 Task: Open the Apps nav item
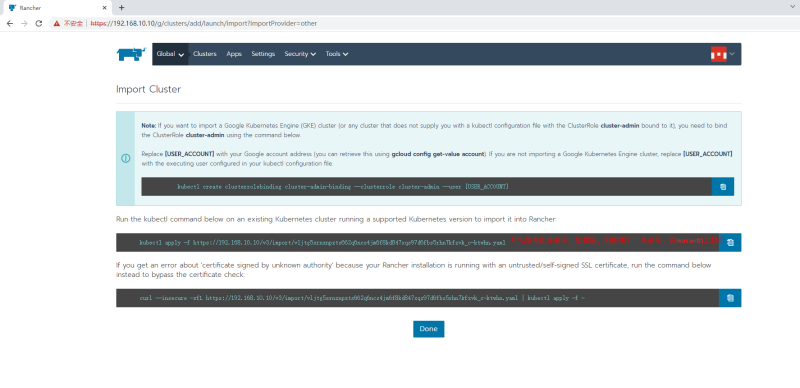click(234, 54)
